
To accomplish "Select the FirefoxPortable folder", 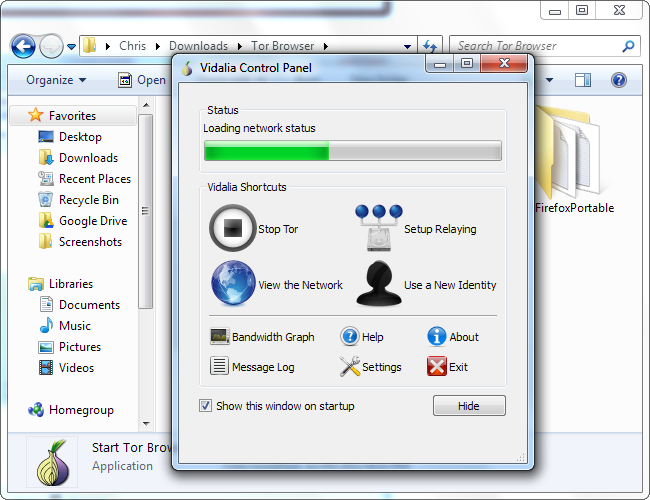I will (x=573, y=160).
